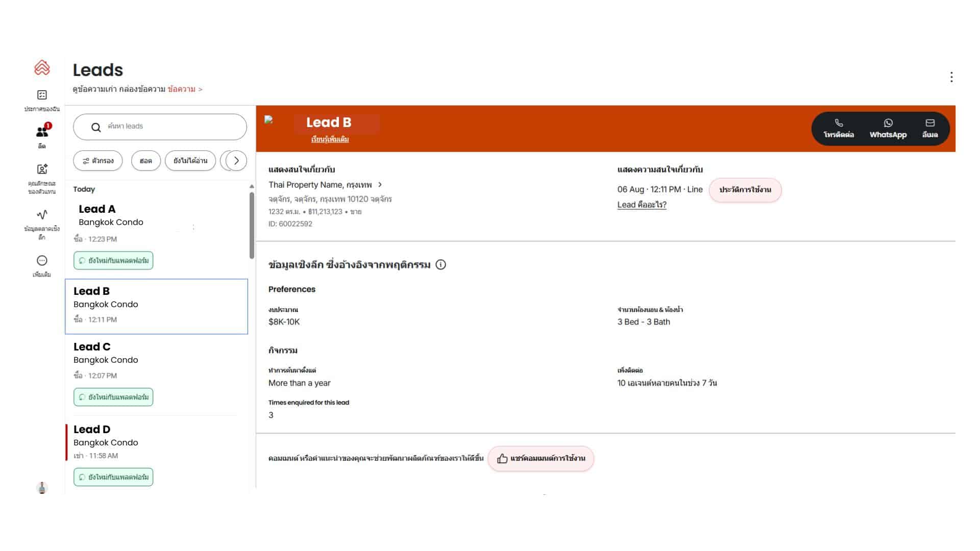Toggle the unread filter chip
The image size is (980, 551).
point(190,161)
